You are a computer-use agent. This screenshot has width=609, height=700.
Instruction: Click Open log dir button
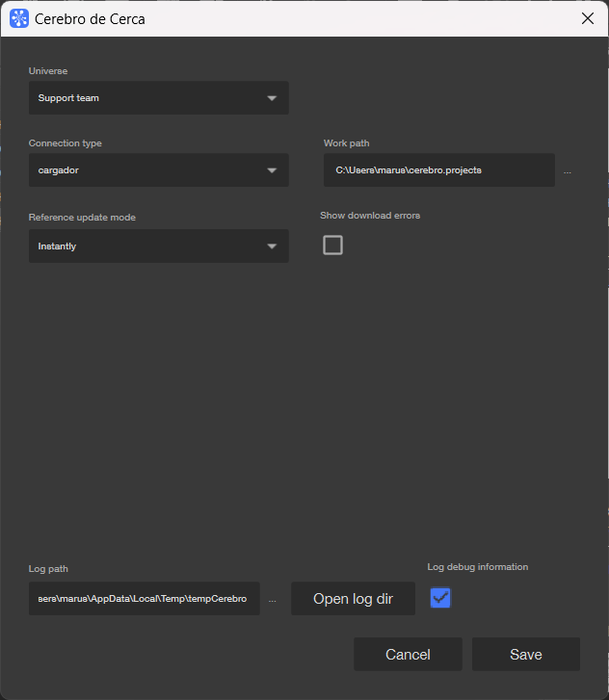coord(353,599)
